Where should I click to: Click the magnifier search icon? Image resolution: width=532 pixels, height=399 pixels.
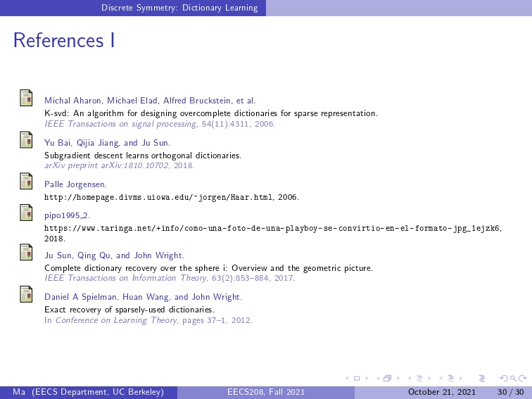pyautogui.click(x=513, y=379)
